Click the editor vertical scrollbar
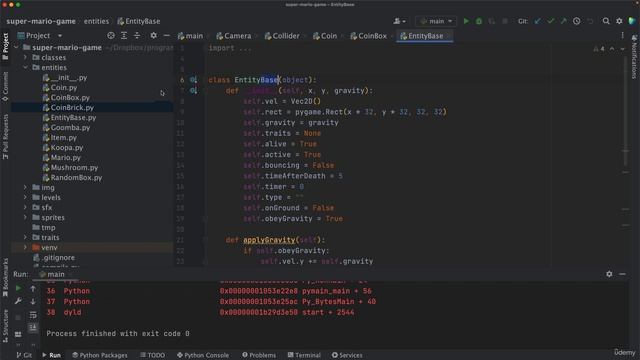This screenshot has width=640, height=360. 625,110
